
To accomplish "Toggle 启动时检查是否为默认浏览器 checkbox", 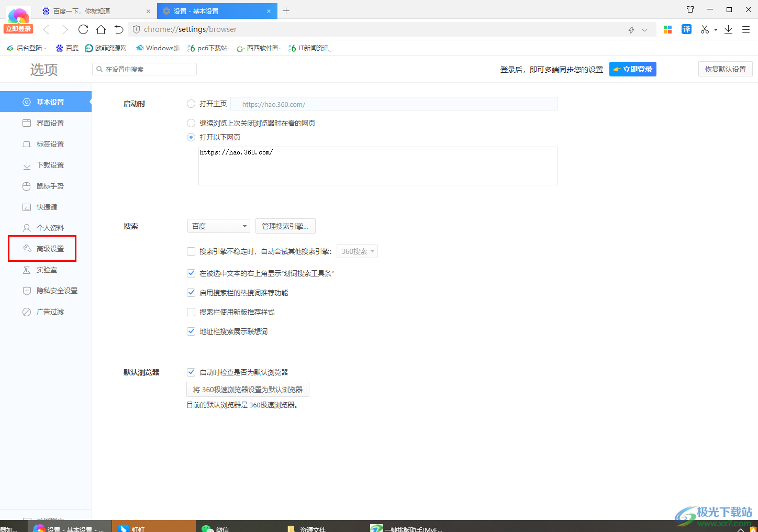I will coord(191,372).
